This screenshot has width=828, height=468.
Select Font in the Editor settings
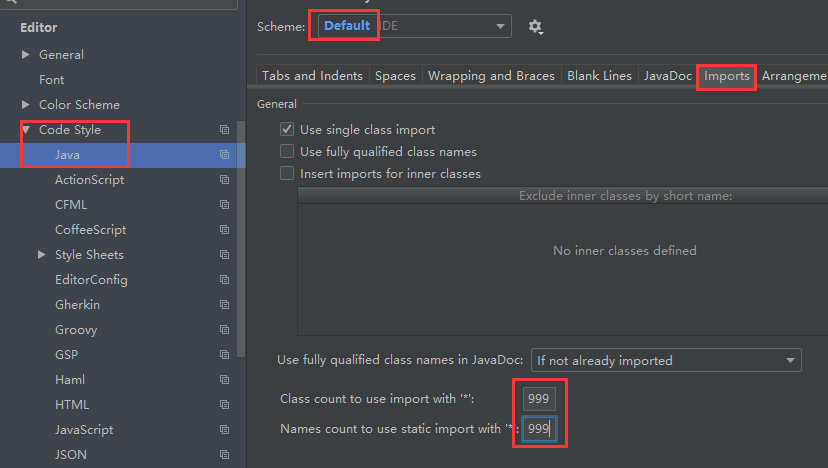click(52, 80)
